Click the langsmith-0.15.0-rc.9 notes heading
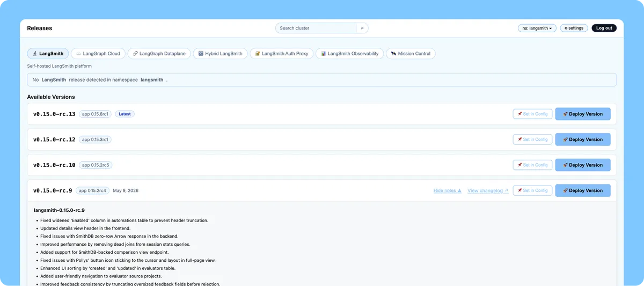The image size is (644, 286). (60, 210)
